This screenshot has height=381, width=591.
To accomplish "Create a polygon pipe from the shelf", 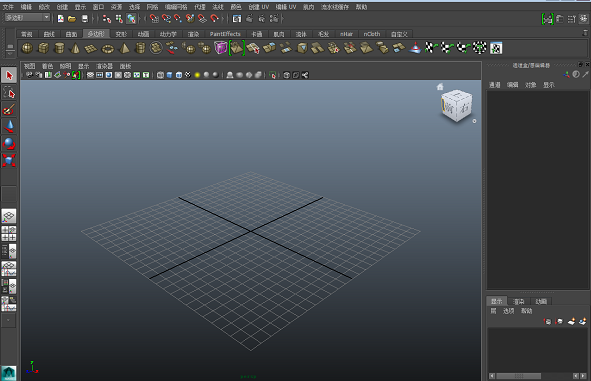I will point(140,48).
